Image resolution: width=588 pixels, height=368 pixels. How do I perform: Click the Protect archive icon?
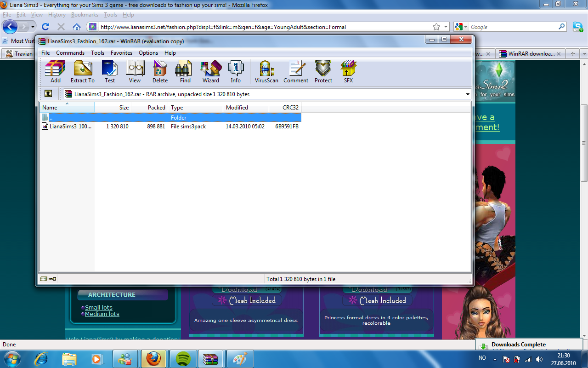323,72
